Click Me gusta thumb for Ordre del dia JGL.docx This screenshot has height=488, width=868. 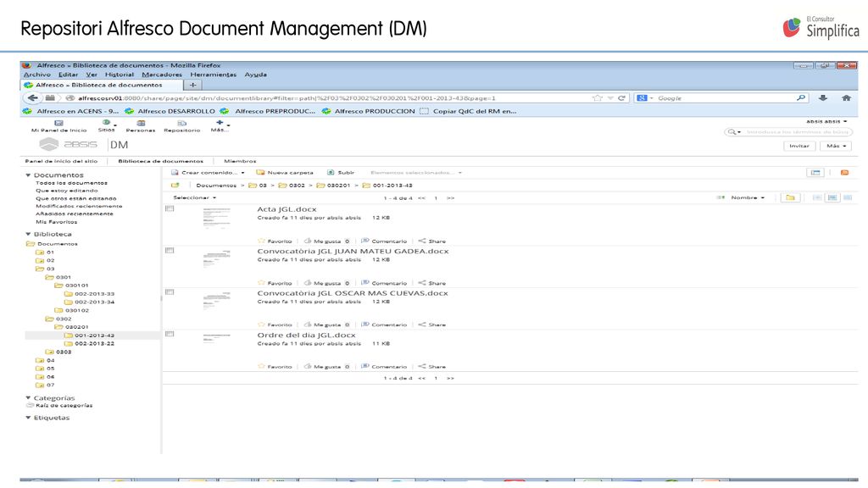tap(308, 366)
